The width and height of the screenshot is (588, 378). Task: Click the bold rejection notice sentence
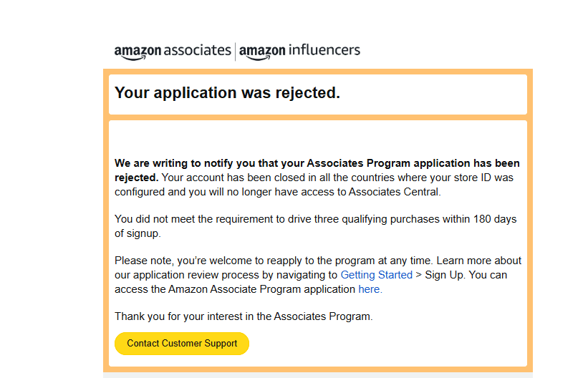[x=317, y=170]
